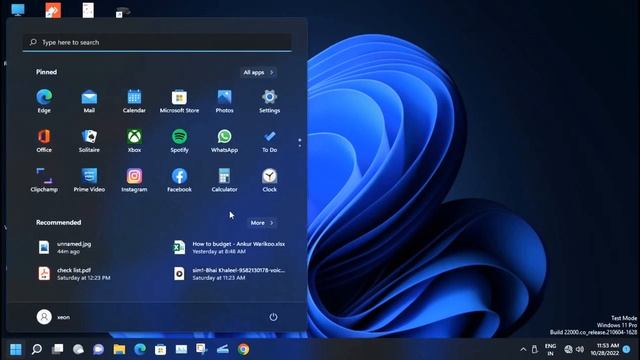This screenshot has height=360, width=640.
Task: Open Task View on the taskbar
Action: point(58,349)
